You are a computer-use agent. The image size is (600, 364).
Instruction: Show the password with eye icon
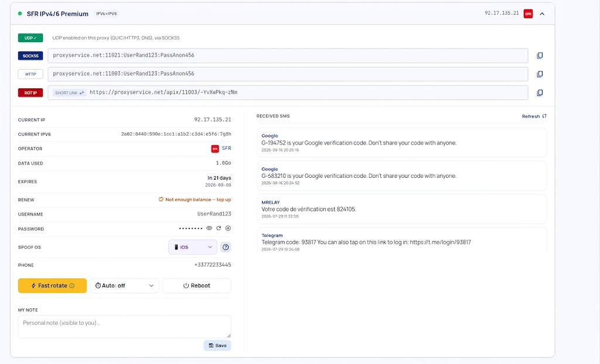209,228
